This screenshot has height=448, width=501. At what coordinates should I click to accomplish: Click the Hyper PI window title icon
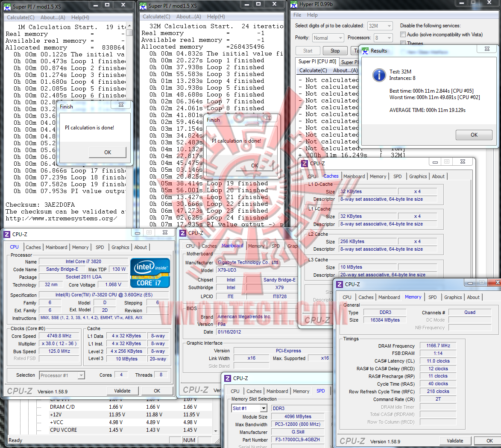pyautogui.click(x=293, y=4)
